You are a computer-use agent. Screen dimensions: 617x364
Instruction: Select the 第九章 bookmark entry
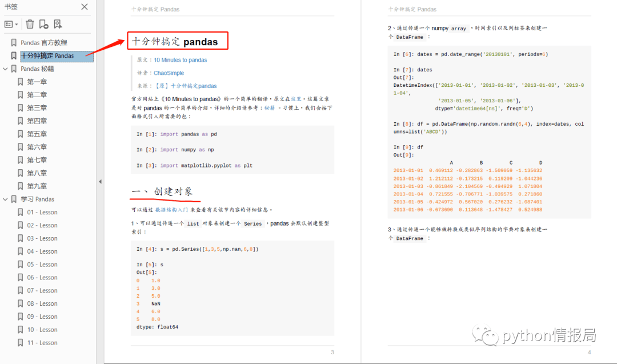[37, 186]
